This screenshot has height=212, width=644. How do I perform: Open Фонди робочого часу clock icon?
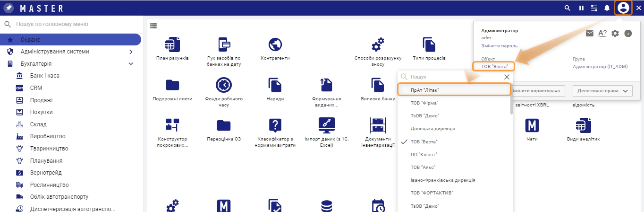pyautogui.click(x=224, y=85)
